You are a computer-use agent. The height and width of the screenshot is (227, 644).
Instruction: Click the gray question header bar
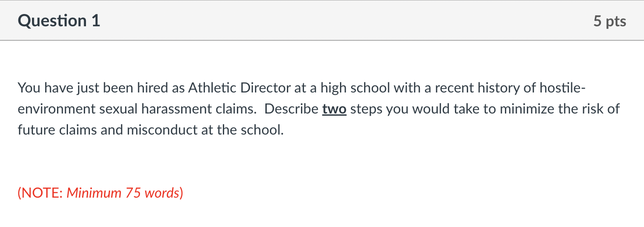pyautogui.click(x=322, y=21)
